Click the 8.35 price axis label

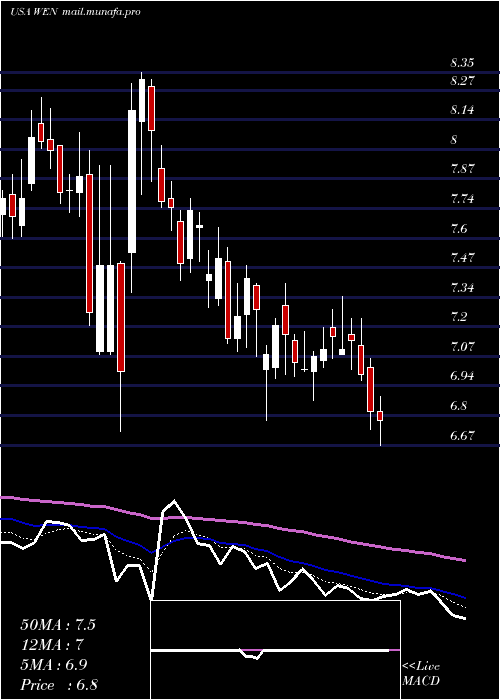[x=462, y=62]
